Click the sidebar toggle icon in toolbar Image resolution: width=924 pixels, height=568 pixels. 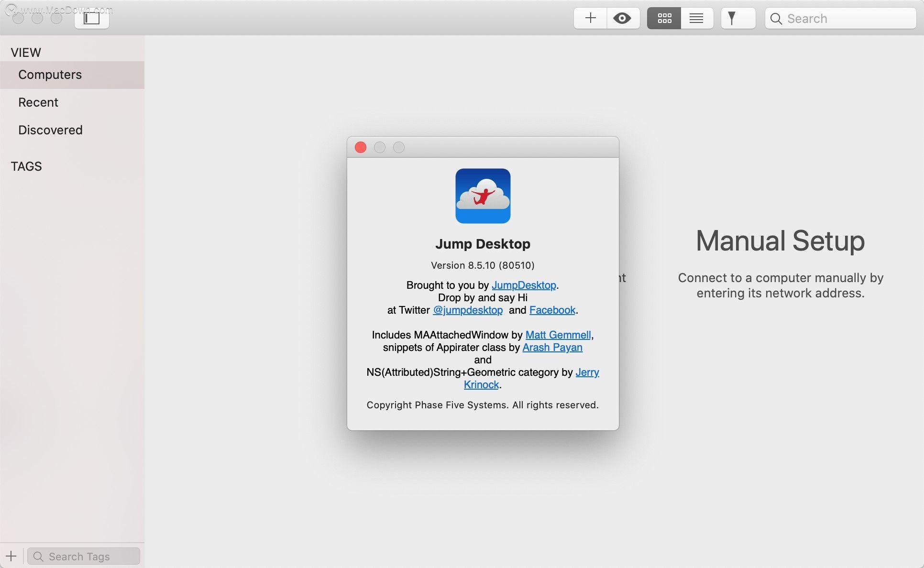[91, 18]
